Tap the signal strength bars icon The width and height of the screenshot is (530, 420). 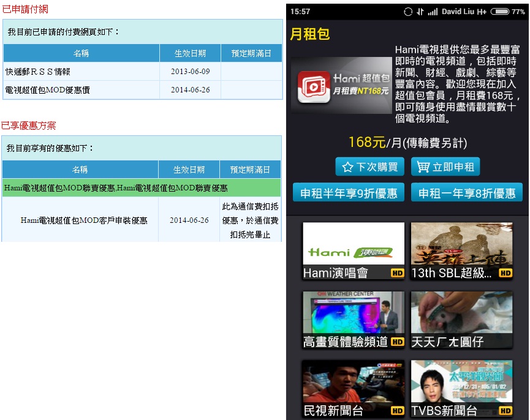(x=433, y=12)
